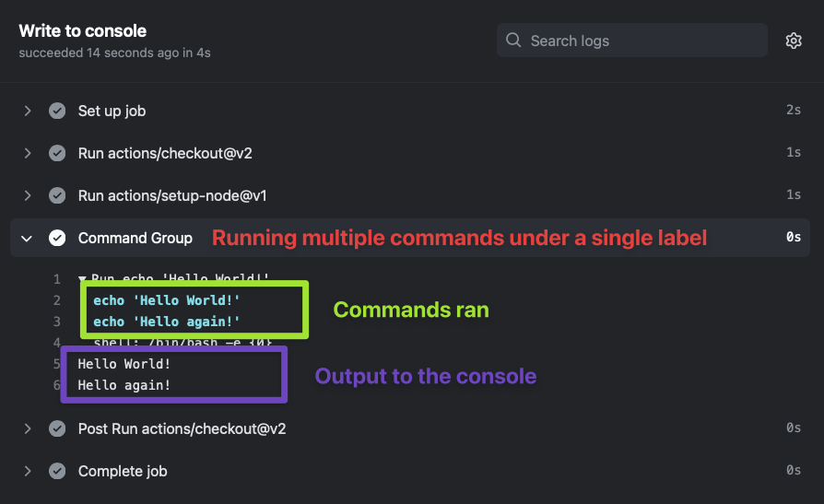
Task: Expand the Complete job step chevron
Action: 28,471
